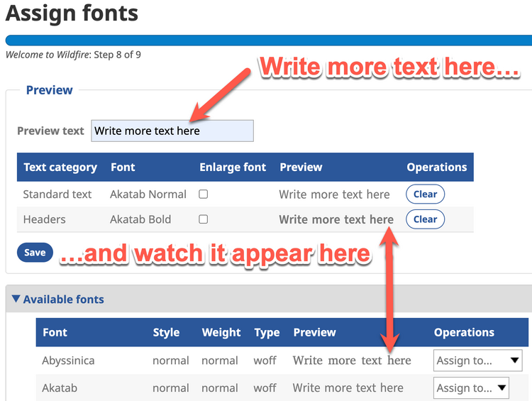The width and height of the screenshot is (532, 401).
Task: Collapse the Available fonts section triangle
Action: pyautogui.click(x=16, y=300)
